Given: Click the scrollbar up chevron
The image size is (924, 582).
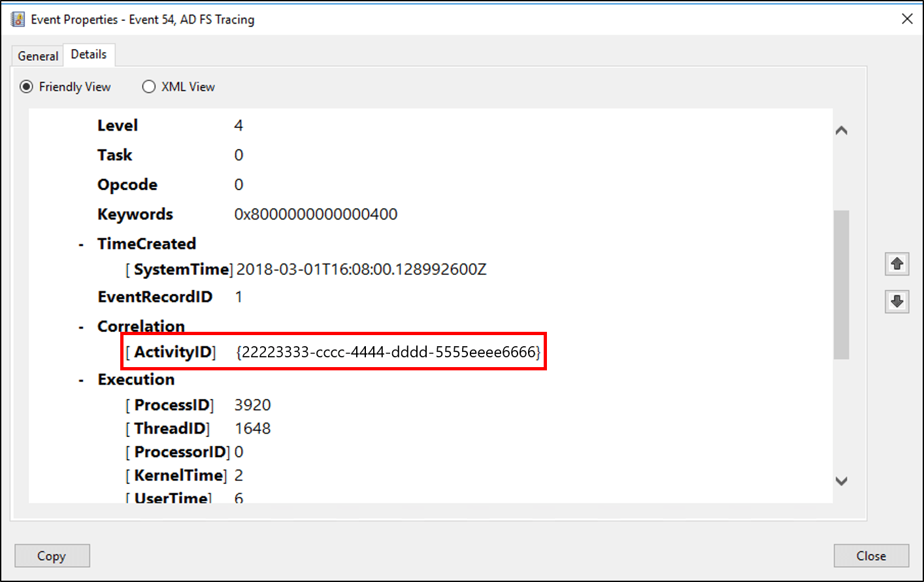Looking at the screenshot, I should coord(842,130).
